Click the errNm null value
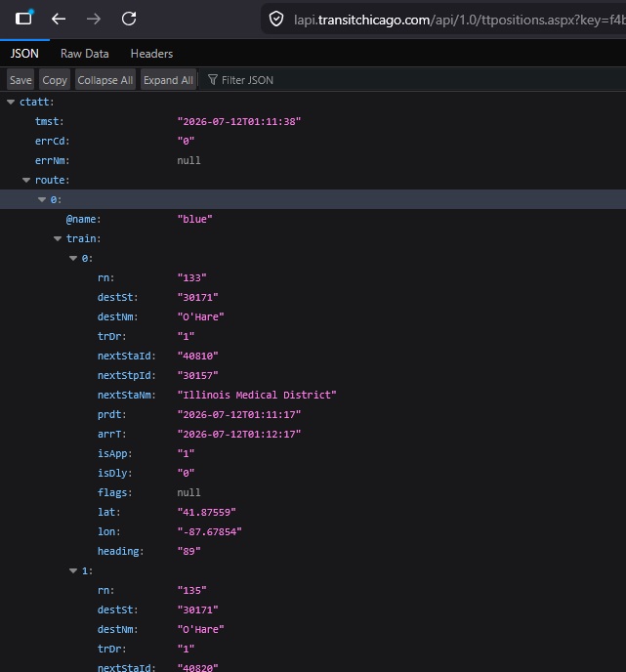This screenshot has height=672, width=626. pos(188,160)
